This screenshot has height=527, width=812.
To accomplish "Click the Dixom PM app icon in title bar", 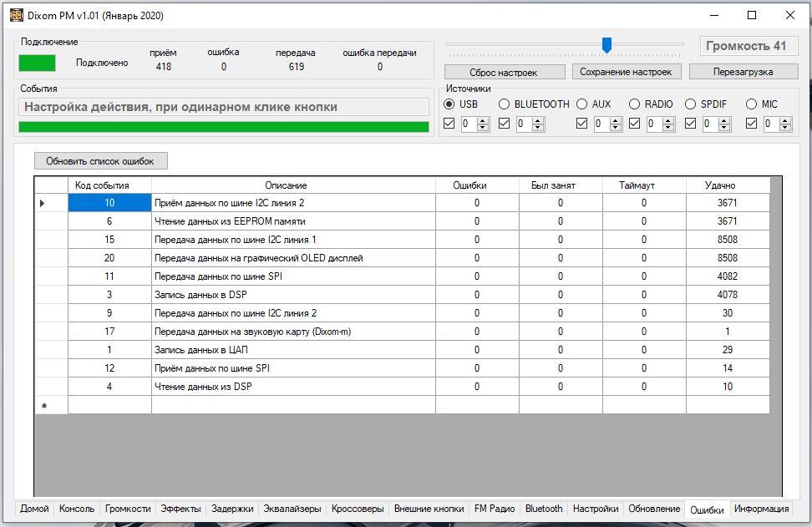I will coord(16,15).
